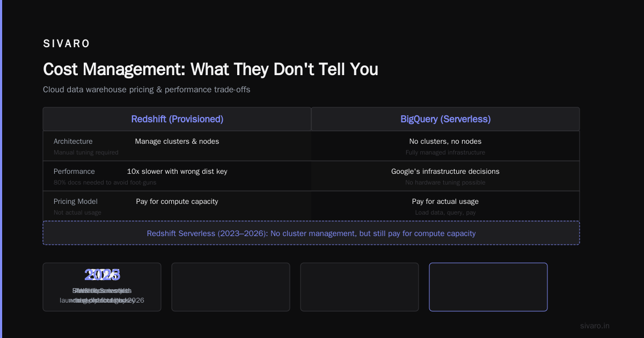644x338 pixels.
Task: Select the 'Cost Management: What They Don't Tell You' title
Action: pos(210,69)
